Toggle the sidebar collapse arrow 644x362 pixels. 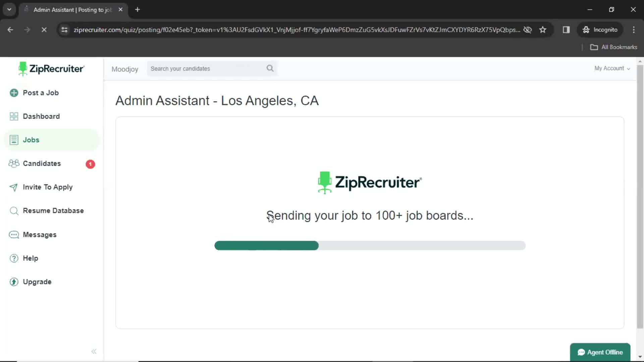click(94, 351)
